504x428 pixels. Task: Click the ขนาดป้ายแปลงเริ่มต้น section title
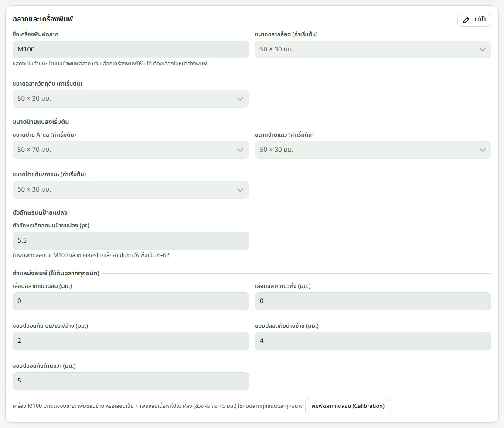pos(41,122)
